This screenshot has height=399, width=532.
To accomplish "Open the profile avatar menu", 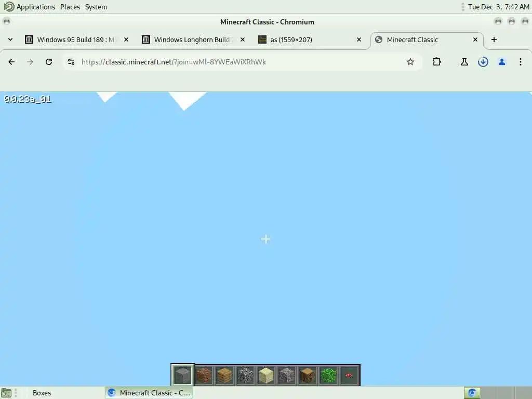I will pyautogui.click(x=502, y=62).
